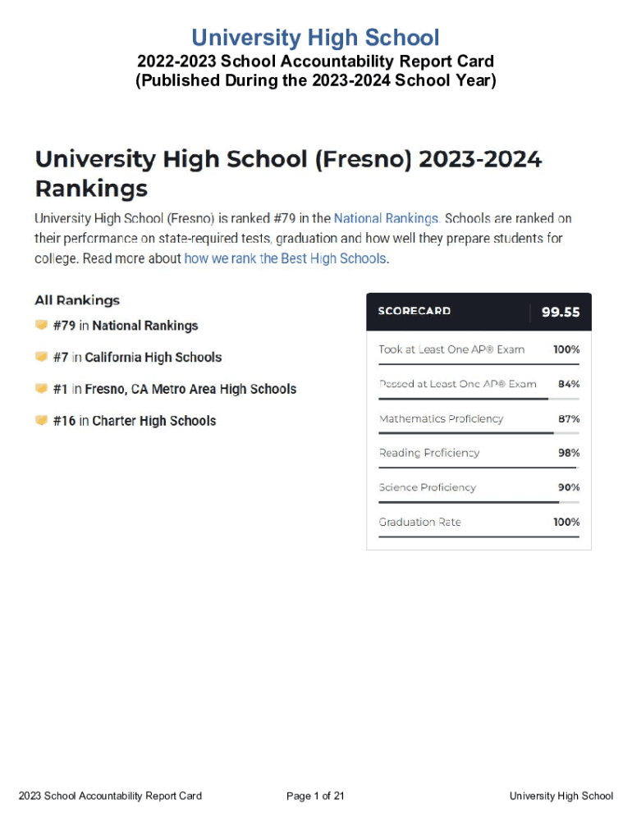Click the Graduation Rate progress bar

[479, 536]
